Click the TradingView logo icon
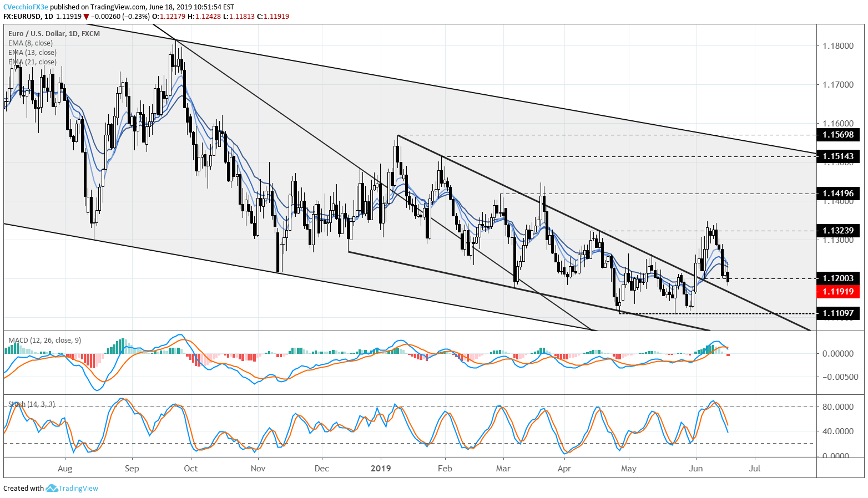868x498 pixels. tap(51, 489)
